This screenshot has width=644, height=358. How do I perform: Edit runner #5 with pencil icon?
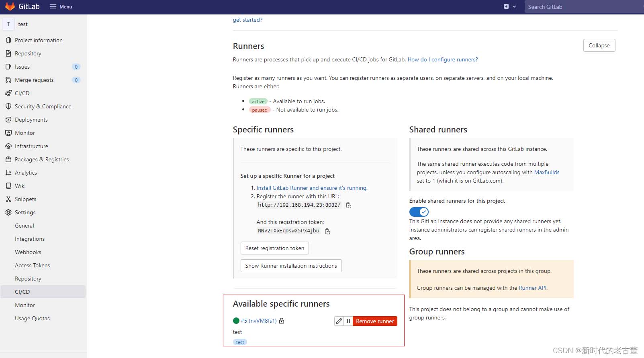[339, 321]
